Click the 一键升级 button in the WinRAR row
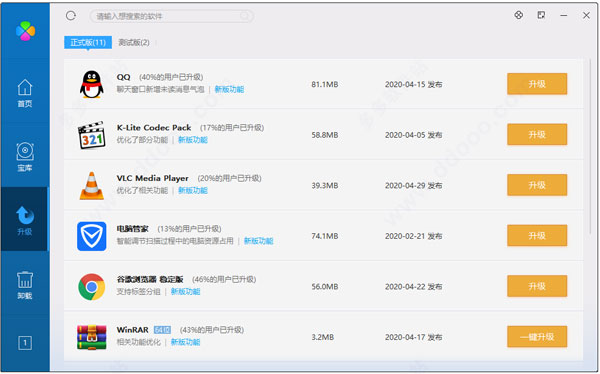This screenshot has width=600, height=374. click(x=537, y=336)
